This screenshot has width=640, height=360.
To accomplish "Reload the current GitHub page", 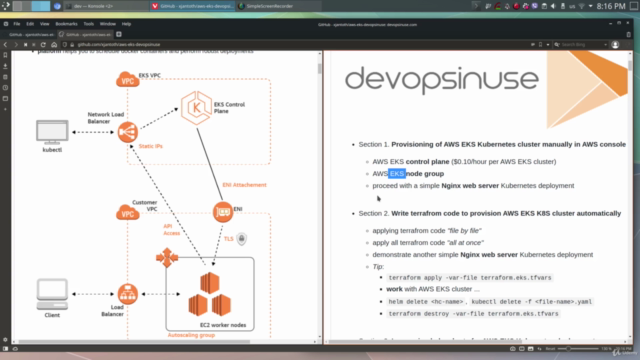I will [43, 44].
